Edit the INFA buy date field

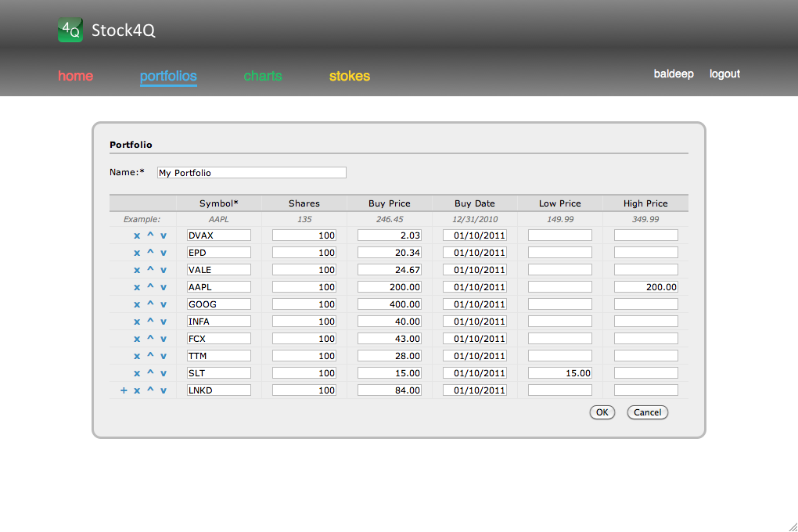475,322
